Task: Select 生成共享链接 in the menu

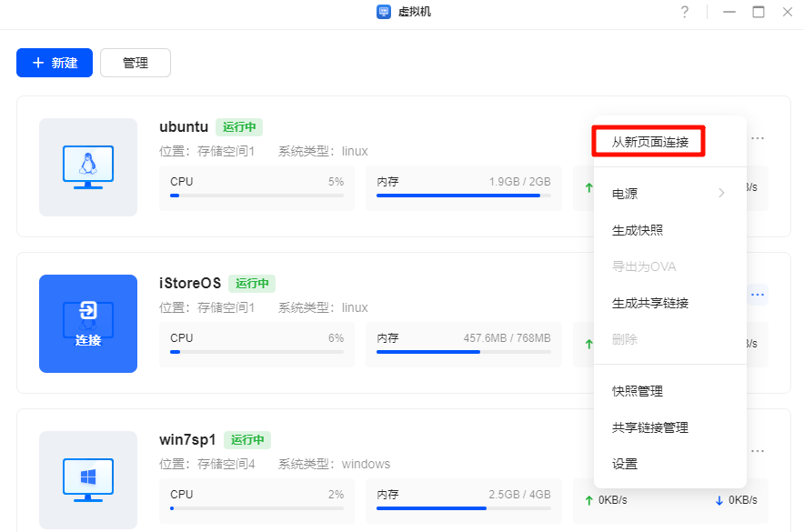Action: (x=649, y=303)
